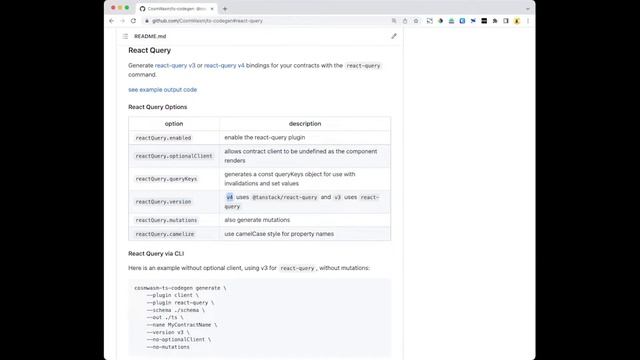Select the reactQuery.optionalClient table cell
This screenshot has width=640, height=360.
[x=174, y=156]
